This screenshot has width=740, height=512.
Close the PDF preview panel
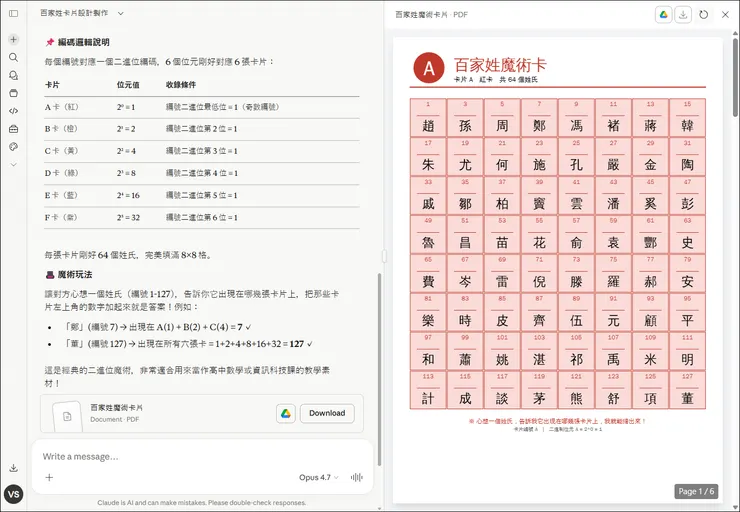click(725, 15)
